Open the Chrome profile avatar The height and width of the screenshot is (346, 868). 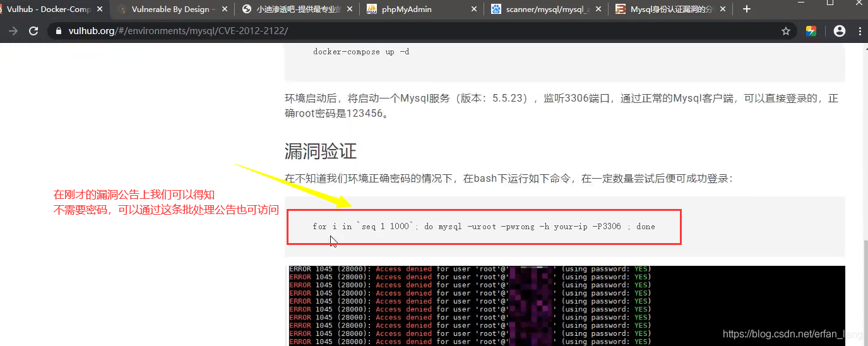tap(839, 31)
